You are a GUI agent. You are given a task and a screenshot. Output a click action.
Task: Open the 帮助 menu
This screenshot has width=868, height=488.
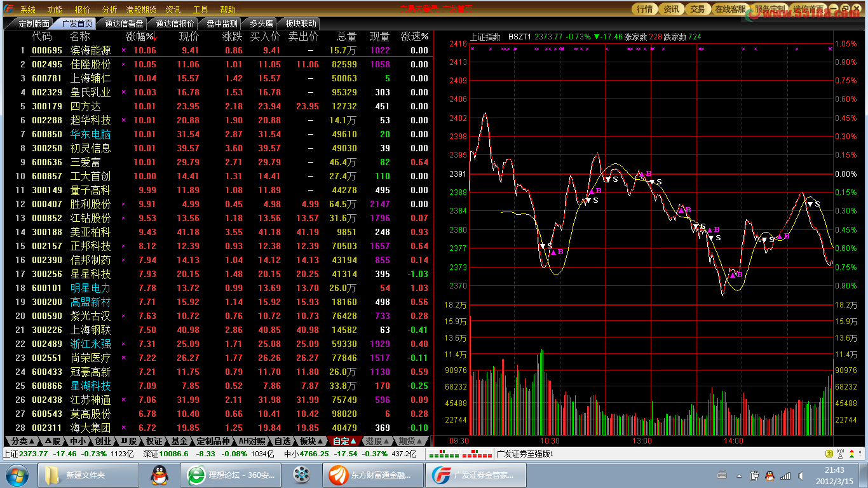[227, 10]
